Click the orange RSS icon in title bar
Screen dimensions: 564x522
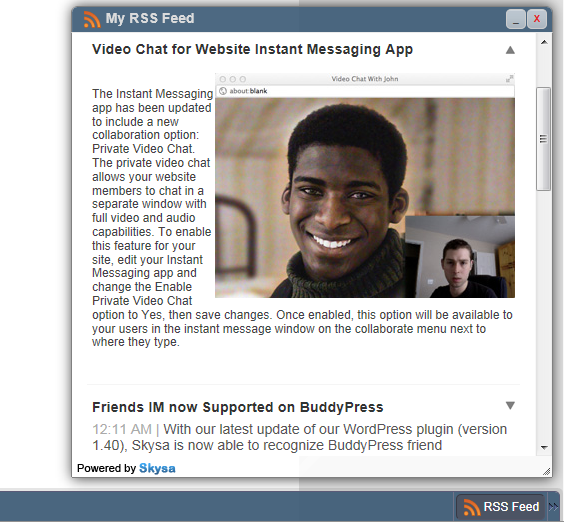click(92, 19)
